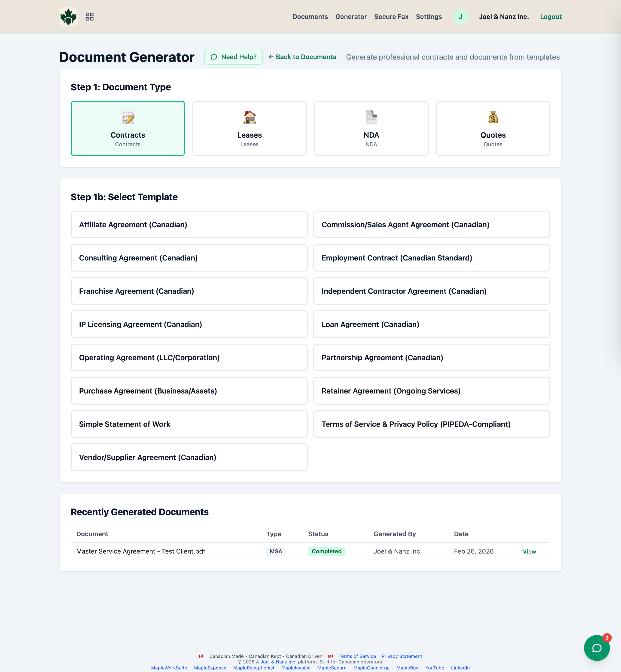The height and width of the screenshot is (672, 621).
Task: Open the Settings menu item
Action: click(x=429, y=16)
